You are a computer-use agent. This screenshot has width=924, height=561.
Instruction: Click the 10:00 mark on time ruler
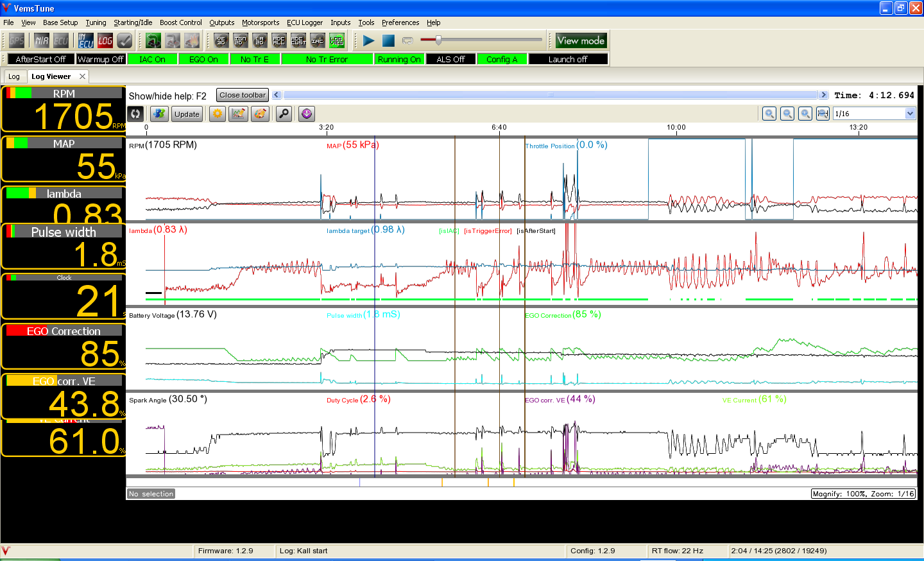676,127
